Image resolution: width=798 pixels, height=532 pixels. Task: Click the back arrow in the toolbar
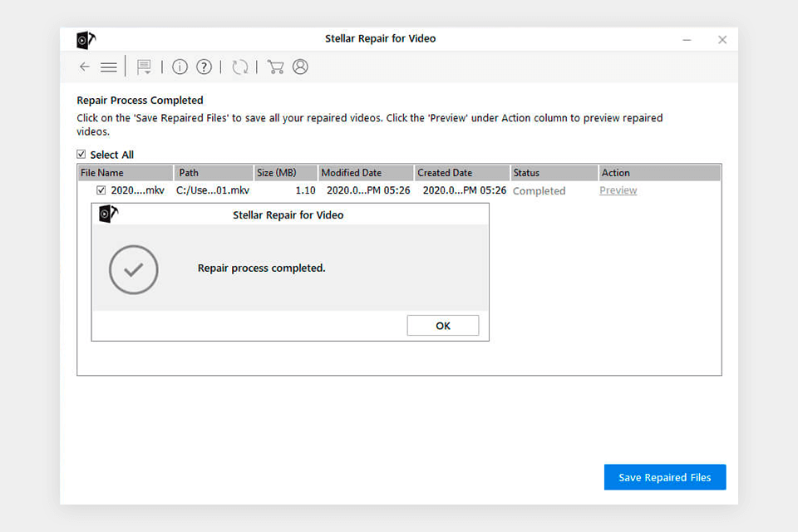pos(84,66)
